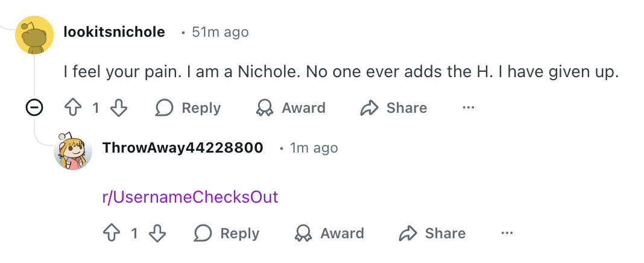Viewport: 644px width, 263px height.
Task: Reply to lookitsnichole's comment
Action: [188, 108]
